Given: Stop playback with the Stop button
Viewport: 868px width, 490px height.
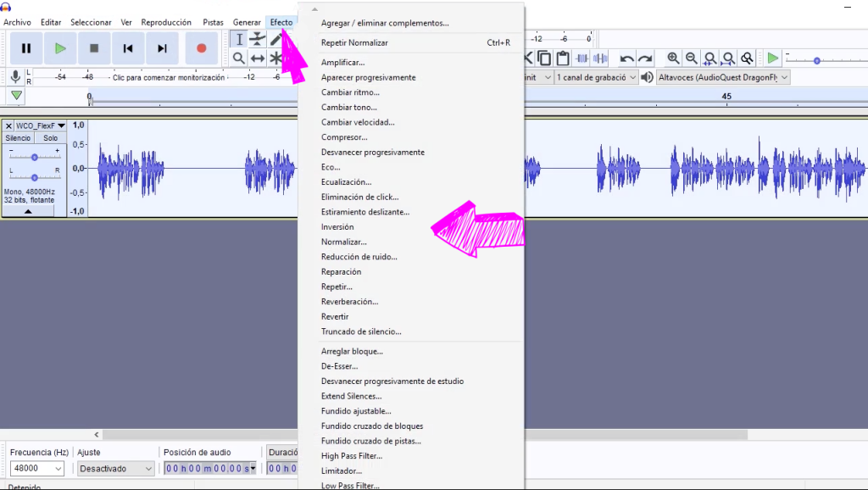Looking at the screenshot, I should point(94,48).
